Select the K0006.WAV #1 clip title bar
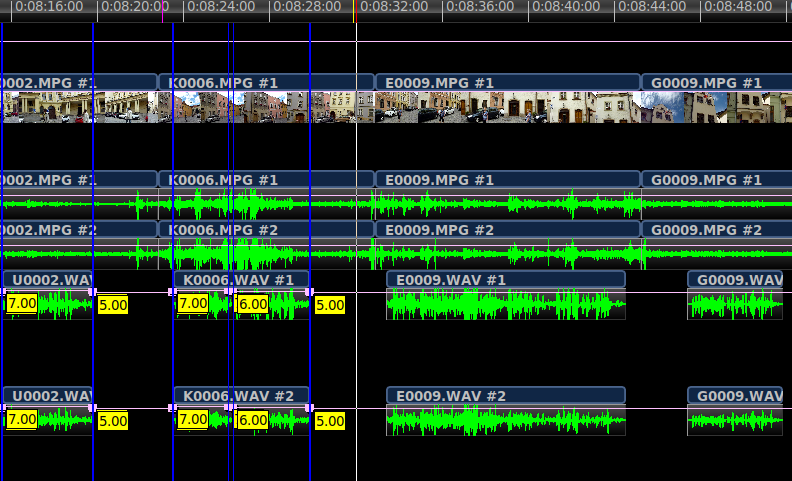Screen dimensions: 792x481 pos(241,279)
